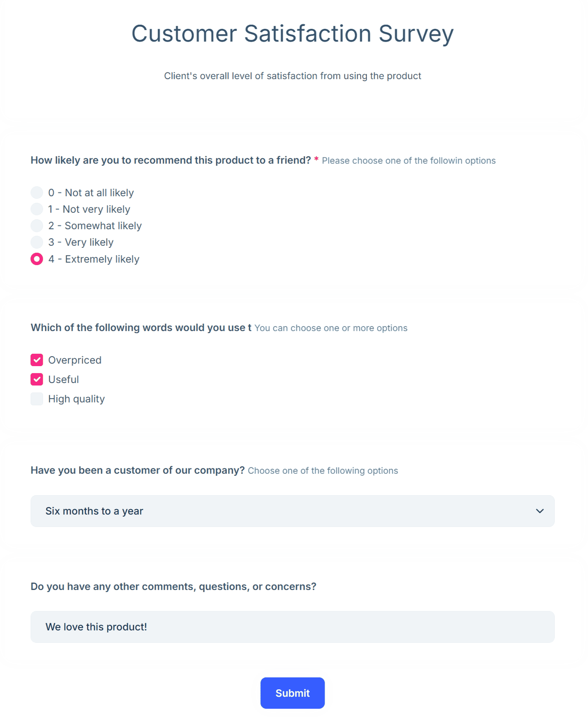Select the "We love this product!" text
The width and height of the screenshot is (588, 717).
click(x=96, y=627)
